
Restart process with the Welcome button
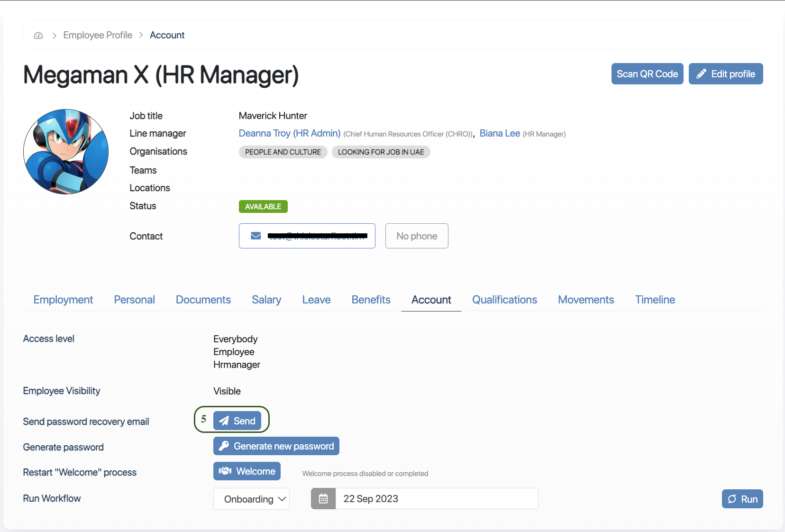247,471
